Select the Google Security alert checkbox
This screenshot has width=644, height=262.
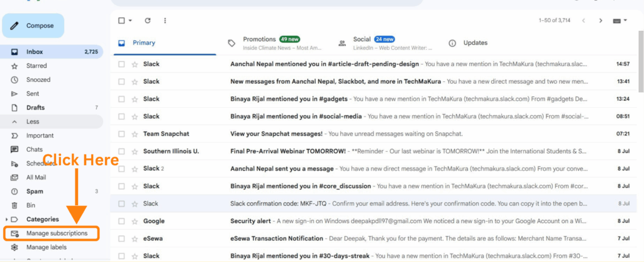(121, 221)
